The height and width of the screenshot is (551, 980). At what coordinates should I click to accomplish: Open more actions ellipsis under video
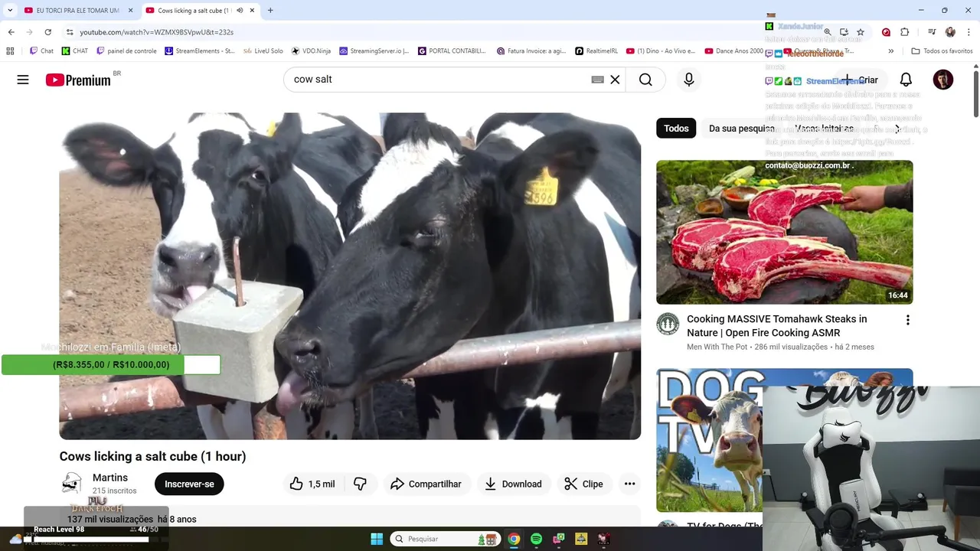pyautogui.click(x=629, y=484)
